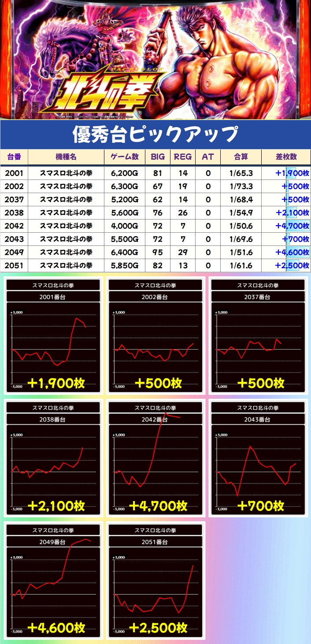311x644 pixels.
Task: Click machine number 2001 in the table
Action: (x=14, y=173)
